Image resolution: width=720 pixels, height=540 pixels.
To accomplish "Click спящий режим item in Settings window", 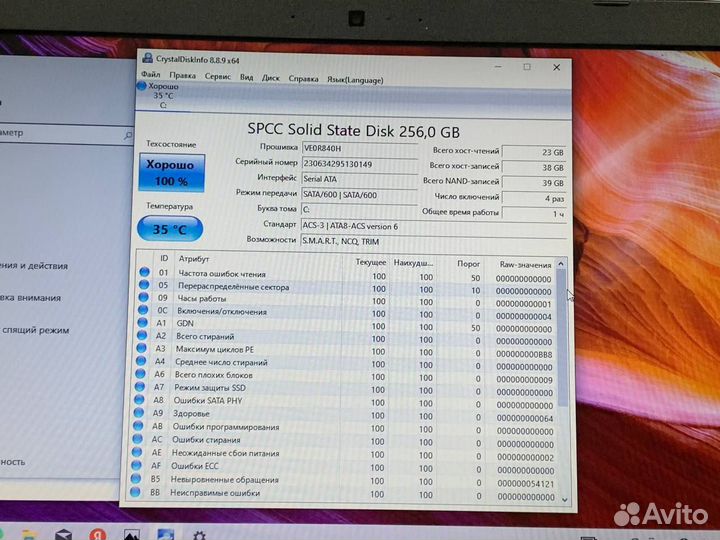I will coord(36,330).
